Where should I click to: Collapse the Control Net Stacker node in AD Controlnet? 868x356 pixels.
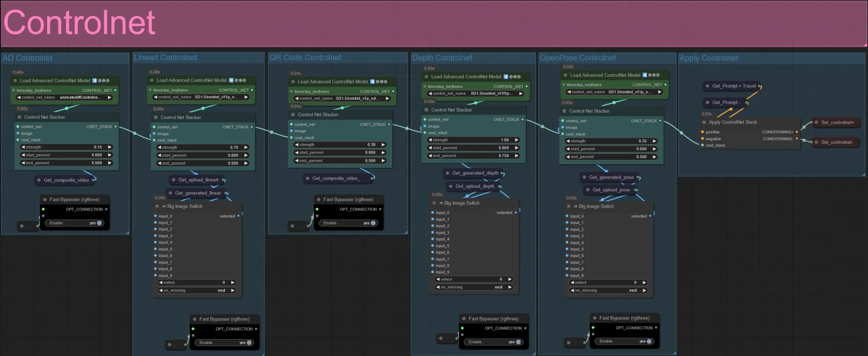[x=19, y=117]
